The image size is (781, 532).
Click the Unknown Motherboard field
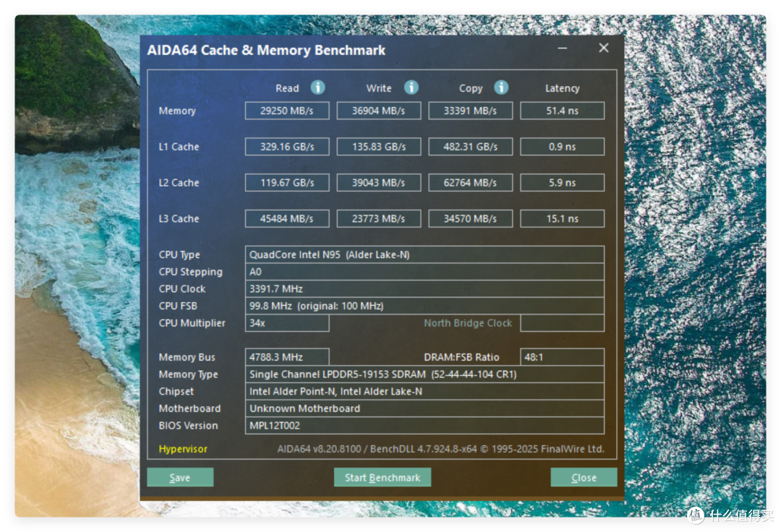(424, 408)
